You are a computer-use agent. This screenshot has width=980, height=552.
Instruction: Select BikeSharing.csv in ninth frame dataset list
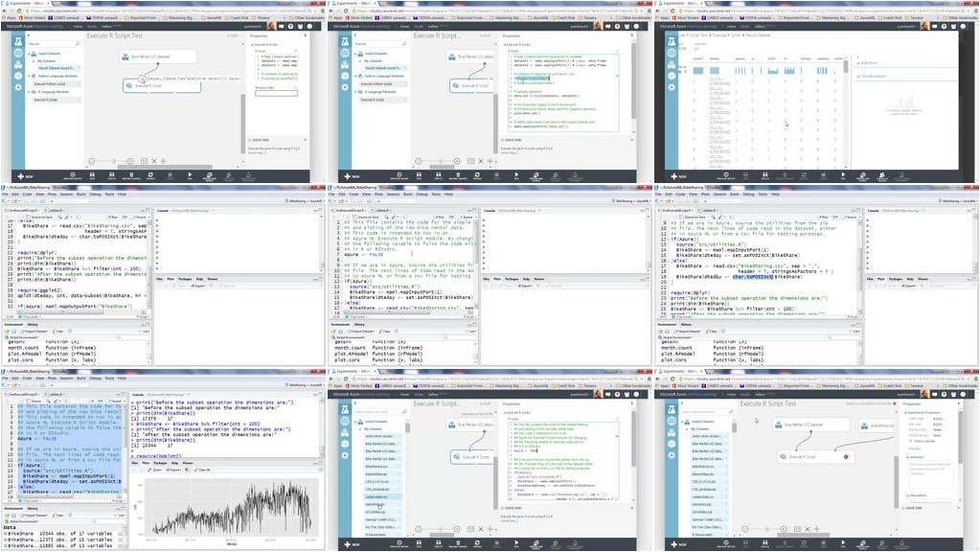point(710,467)
